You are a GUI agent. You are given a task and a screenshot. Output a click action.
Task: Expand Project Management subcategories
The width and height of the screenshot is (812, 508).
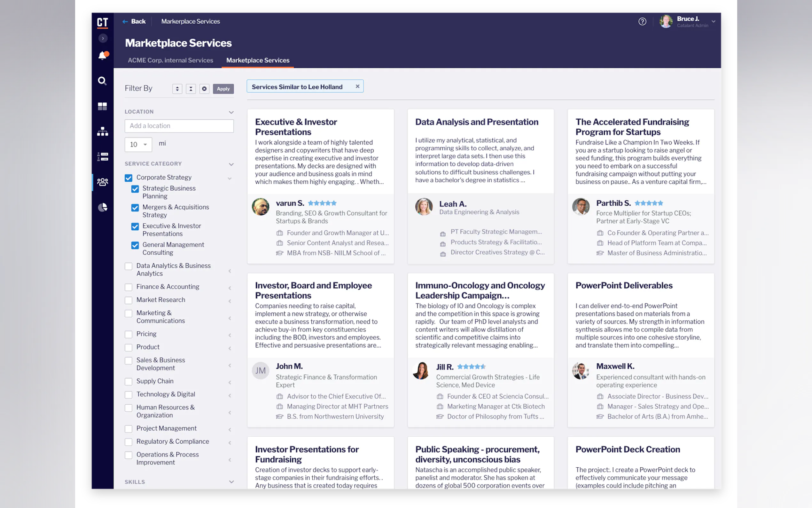230,429
